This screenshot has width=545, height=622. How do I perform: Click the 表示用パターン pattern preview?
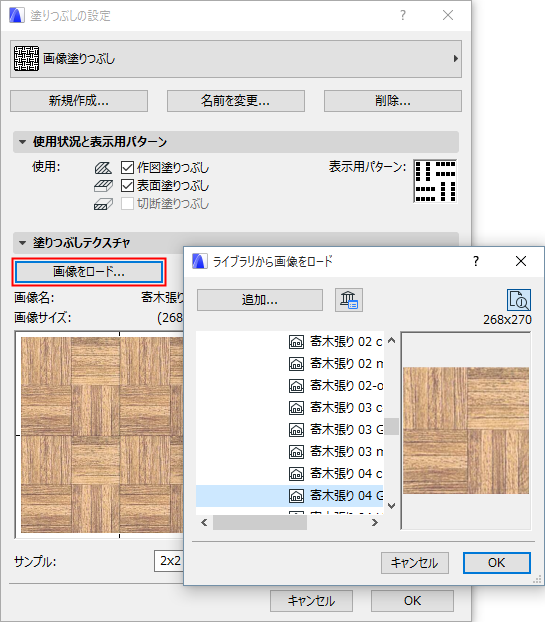coord(435,181)
